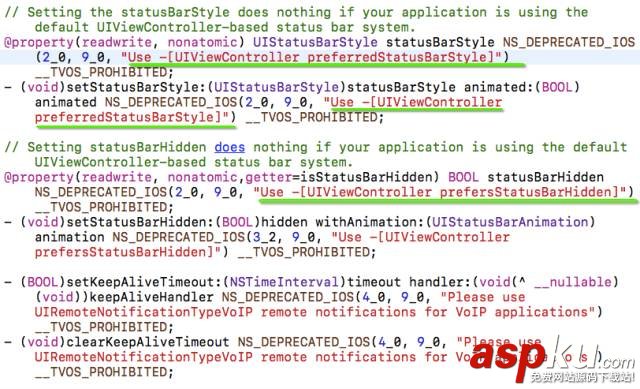640x389 pixels.
Task: Click the standalone "hidden" parameter after (BOOL)
Action: pos(284,222)
